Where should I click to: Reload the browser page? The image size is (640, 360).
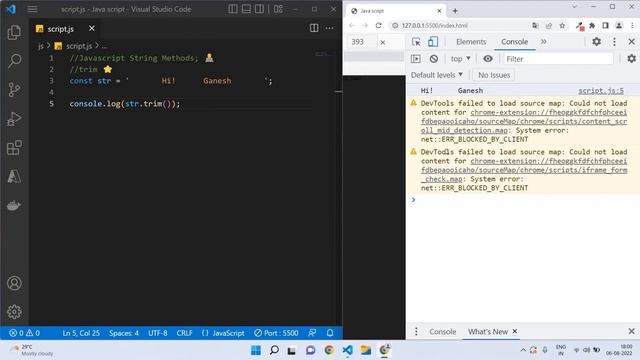coord(378,25)
